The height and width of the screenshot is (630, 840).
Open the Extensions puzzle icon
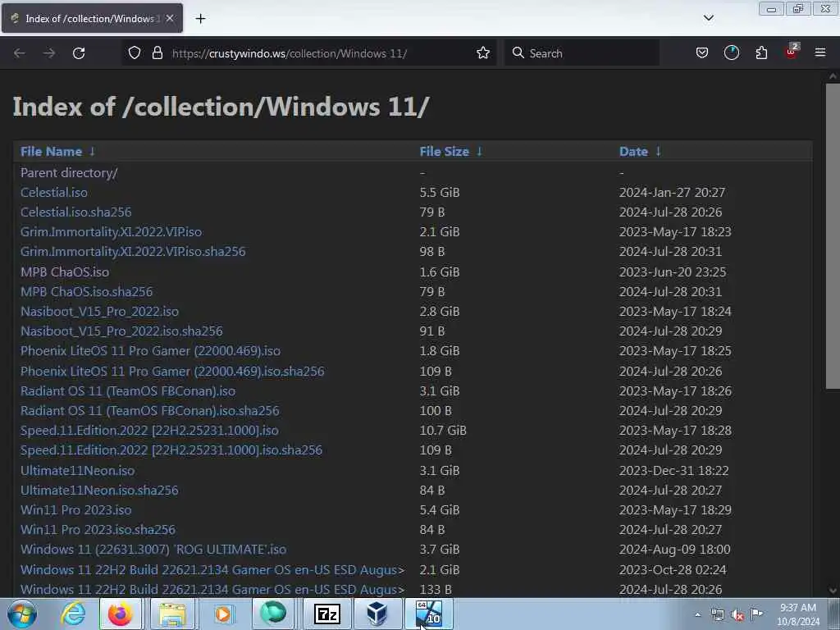[x=761, y=53]
